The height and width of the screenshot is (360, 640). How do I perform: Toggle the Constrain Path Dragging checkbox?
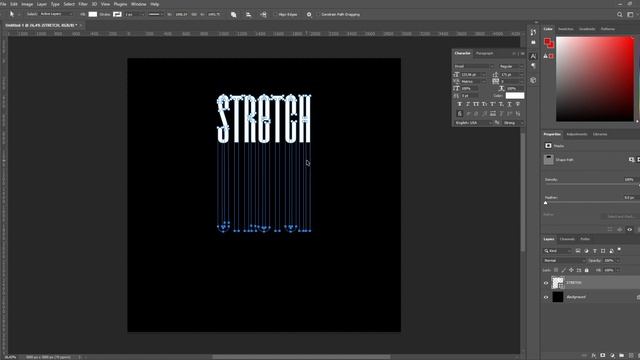point(318,14)
